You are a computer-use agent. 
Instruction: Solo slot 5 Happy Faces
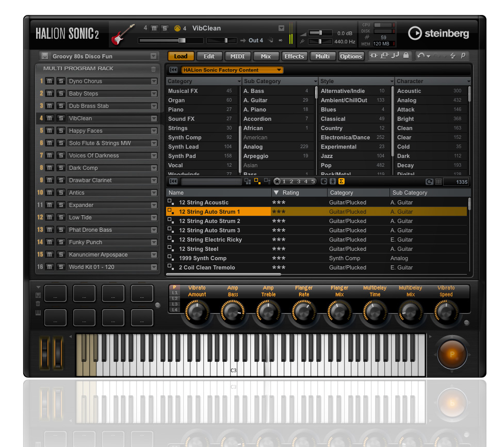pyautogui.click(x=61, y=131)
